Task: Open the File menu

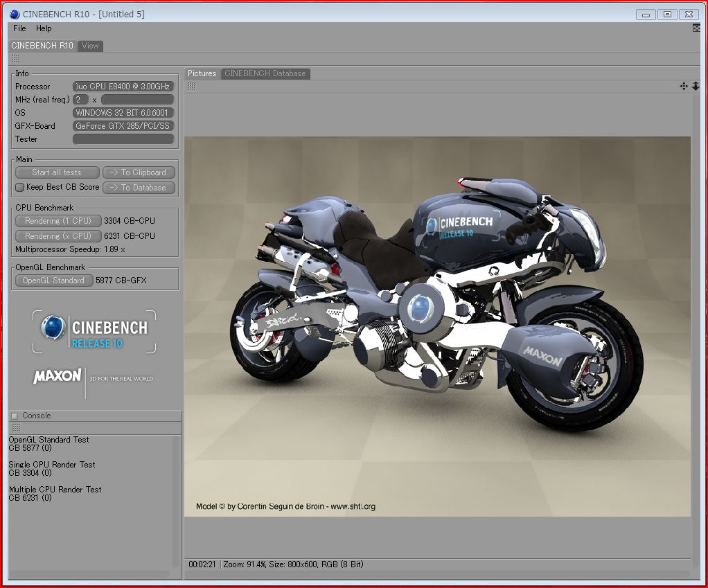Action: pyautogui.click(x=19, y=28)
